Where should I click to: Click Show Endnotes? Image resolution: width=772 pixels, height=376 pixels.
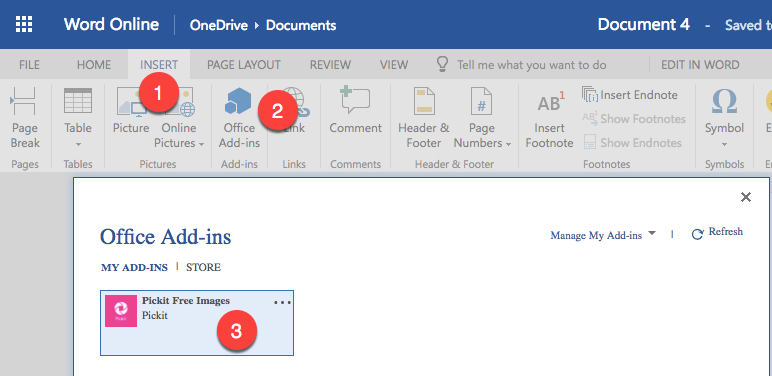(633, 143)
